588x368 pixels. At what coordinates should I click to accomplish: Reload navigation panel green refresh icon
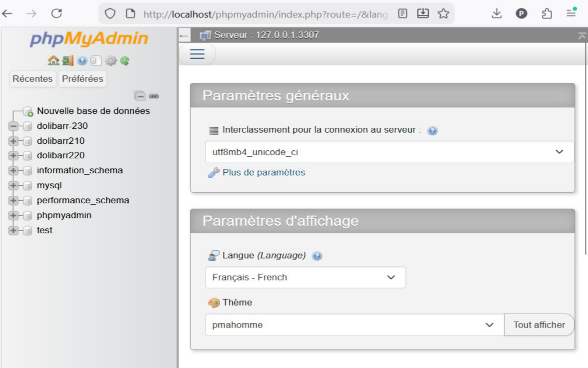(x=125, y=60)
